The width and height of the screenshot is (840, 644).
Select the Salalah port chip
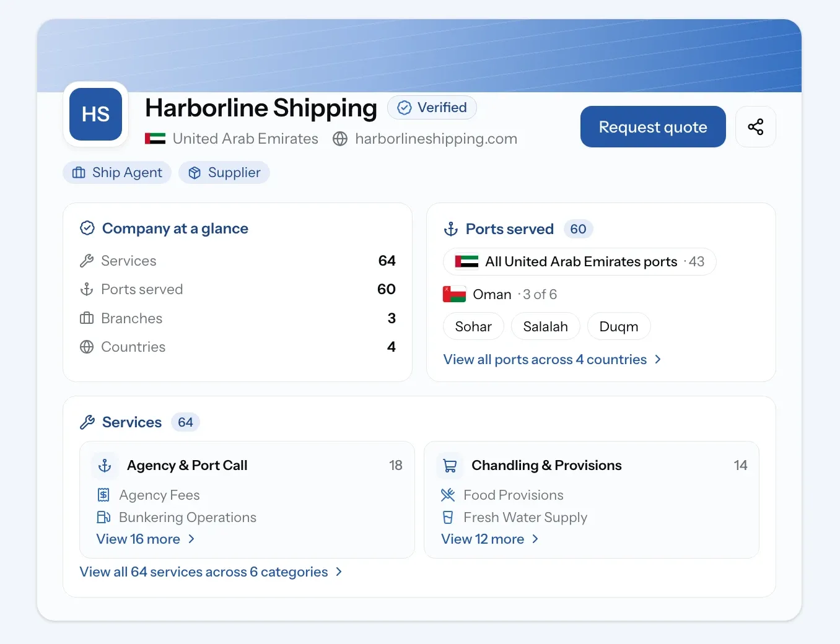point(546,326)
